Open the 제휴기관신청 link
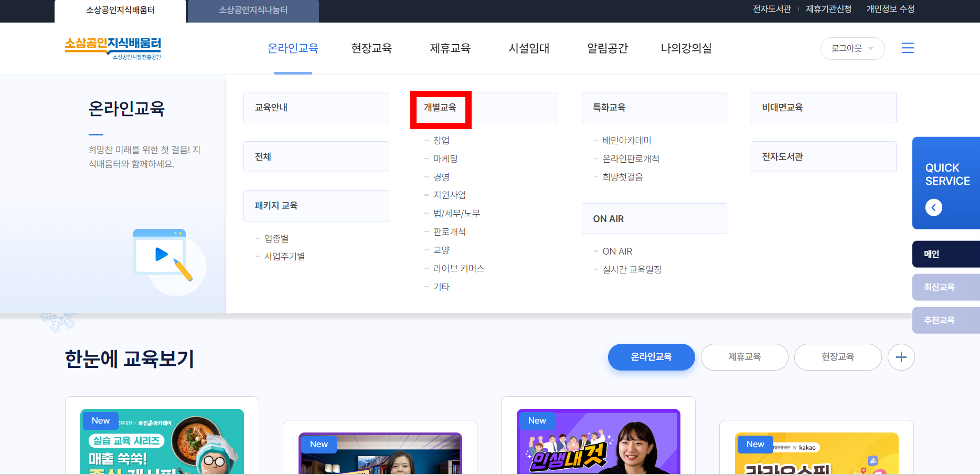This screenshot has height=475, width=980. [x=828, y=9]
